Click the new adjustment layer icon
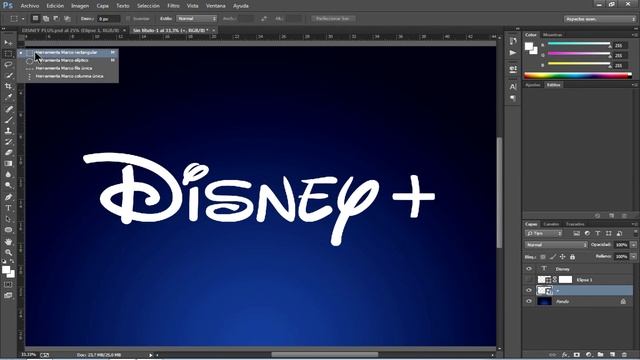This screenshot has width=640, height=360. click(589, 355)
